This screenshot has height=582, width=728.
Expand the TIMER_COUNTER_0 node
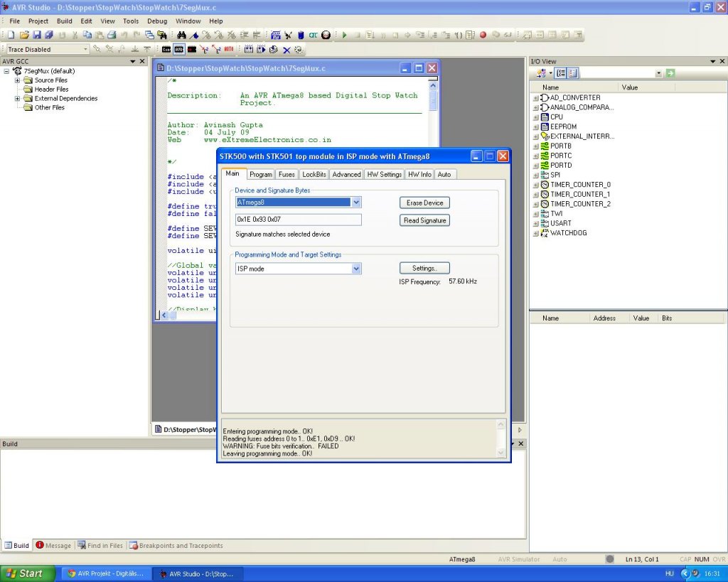[x=536, y=185]
